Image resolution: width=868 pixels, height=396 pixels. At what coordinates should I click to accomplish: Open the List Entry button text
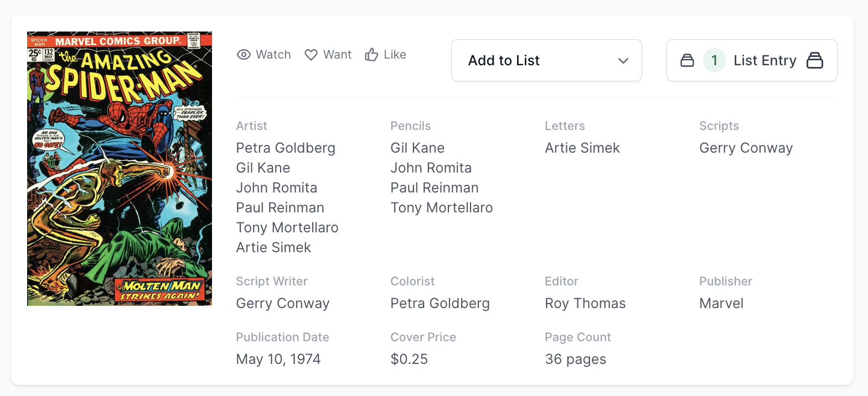coord(764,60)
